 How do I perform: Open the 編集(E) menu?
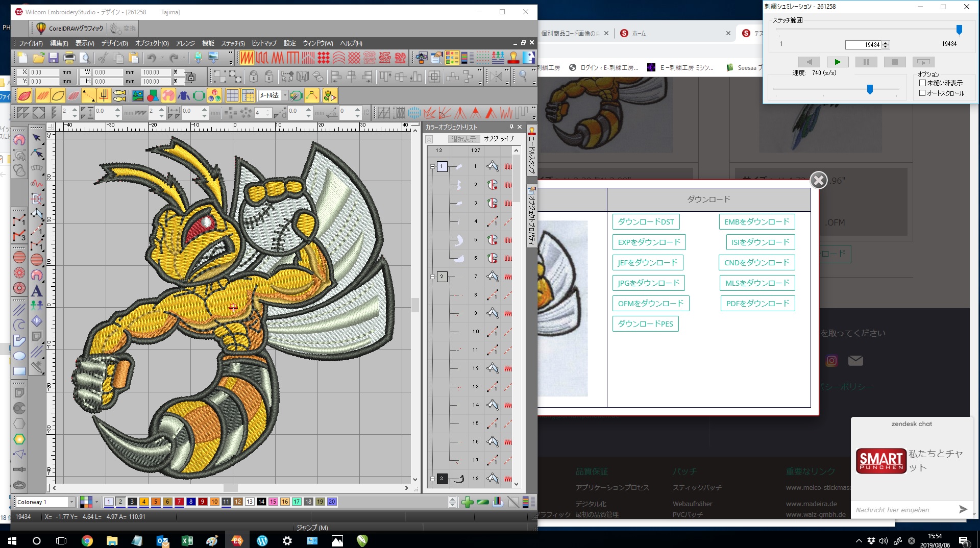(x=59, y=43)
